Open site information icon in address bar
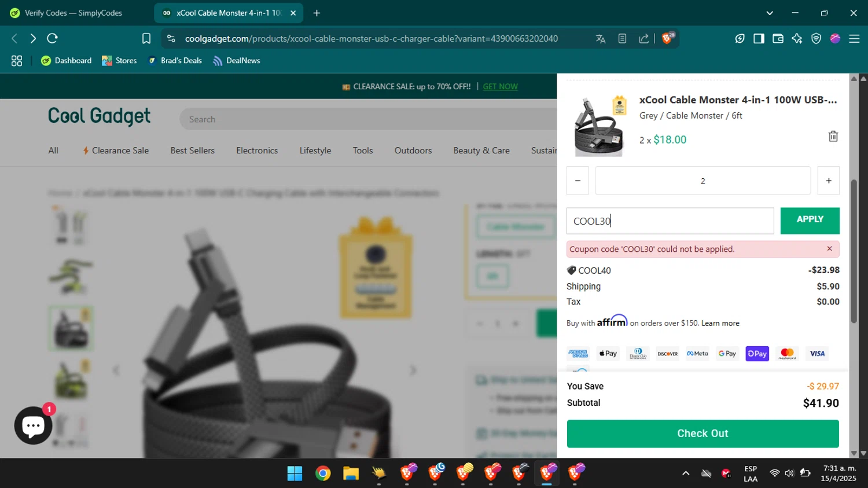This screenshot has height=488, width=868. point(171,39)
